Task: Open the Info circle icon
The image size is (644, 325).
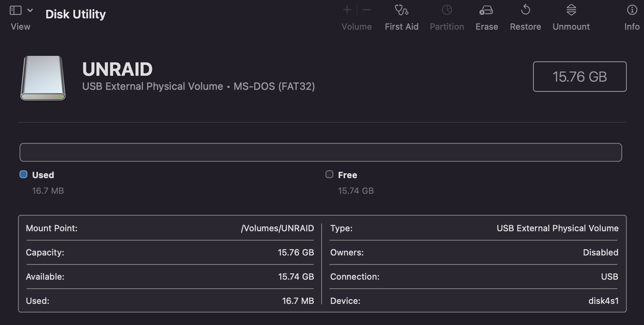Action: (632, 10)
